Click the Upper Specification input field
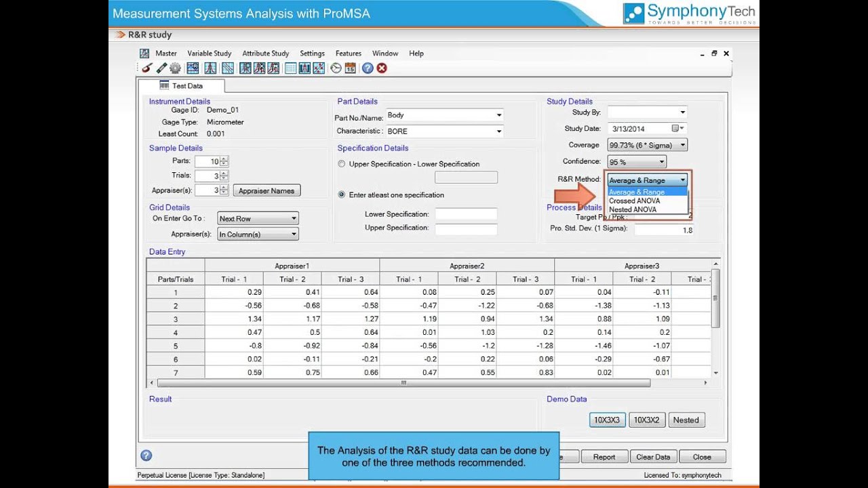The height and width of the screenshot is (488, 868). [466, 229]
